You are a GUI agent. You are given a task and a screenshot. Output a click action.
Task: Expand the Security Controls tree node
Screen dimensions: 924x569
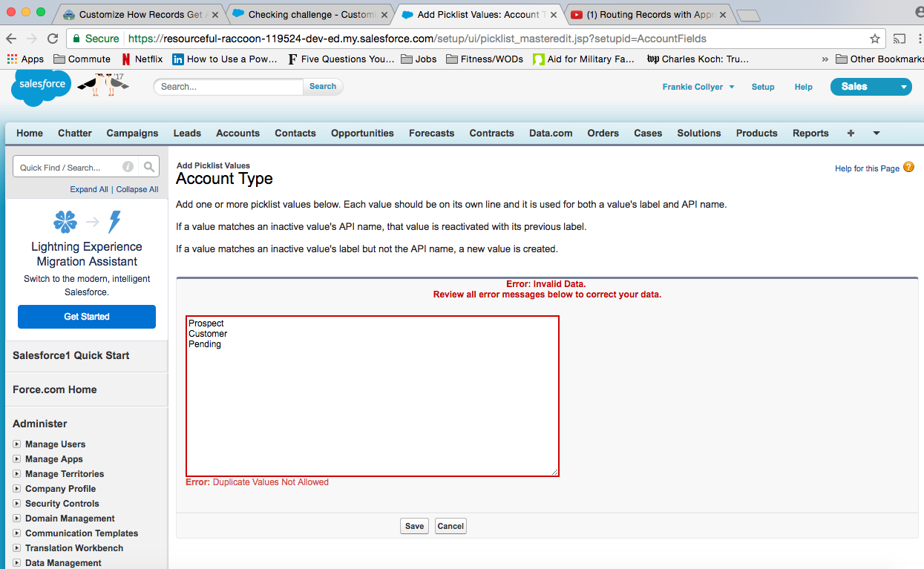point(16,504)
